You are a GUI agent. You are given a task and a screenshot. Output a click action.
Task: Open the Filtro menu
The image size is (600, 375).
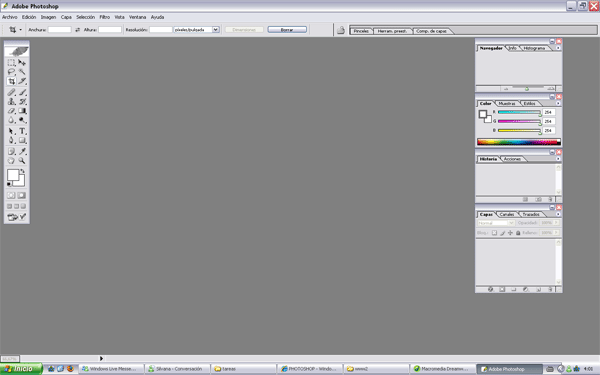pos(104,17)
